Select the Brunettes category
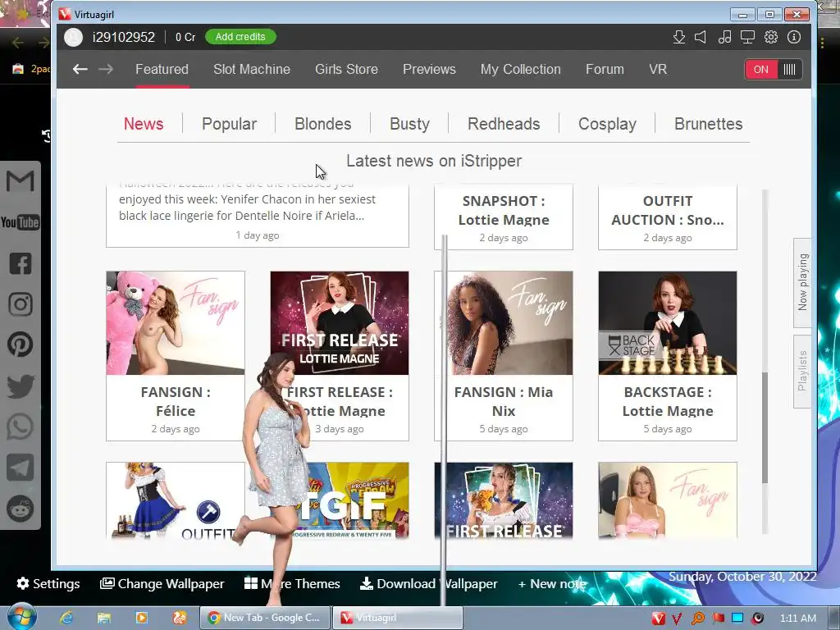Image resolution: width=840 pixels, height=630 pixels. (x=708, y=124)
